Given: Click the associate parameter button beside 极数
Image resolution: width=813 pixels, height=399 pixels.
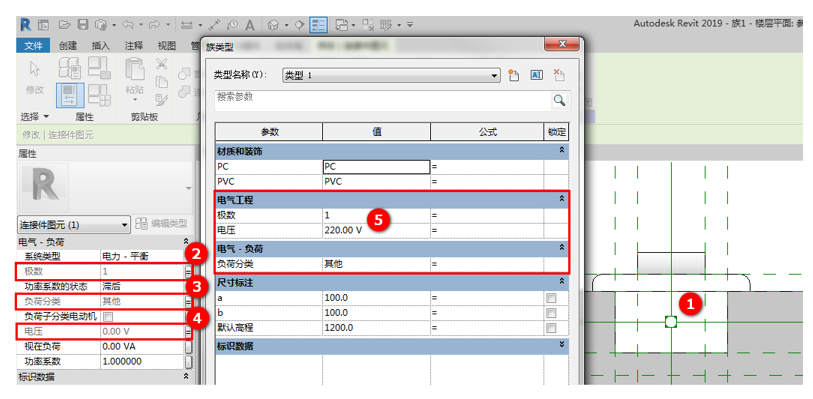Looking at the screenshot, I should click(x=188, y=271).
